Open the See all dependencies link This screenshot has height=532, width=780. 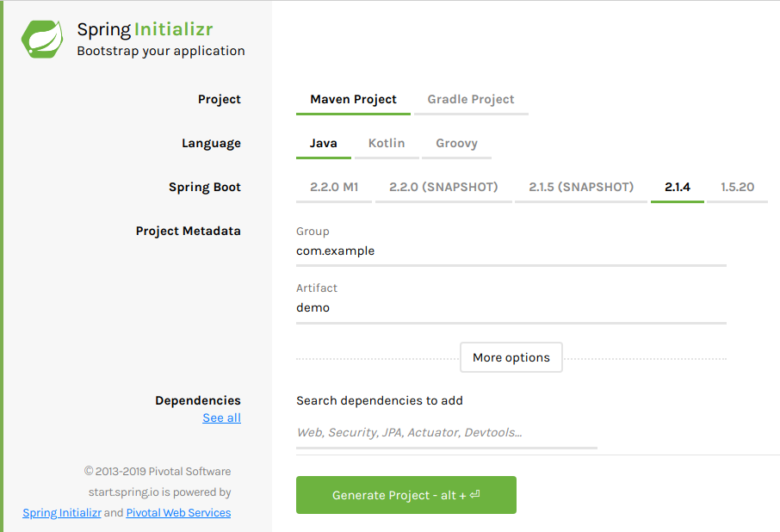[221, 418]
